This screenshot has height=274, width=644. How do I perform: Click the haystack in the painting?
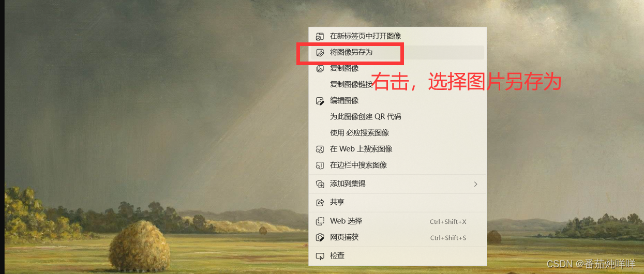point(140,247)
